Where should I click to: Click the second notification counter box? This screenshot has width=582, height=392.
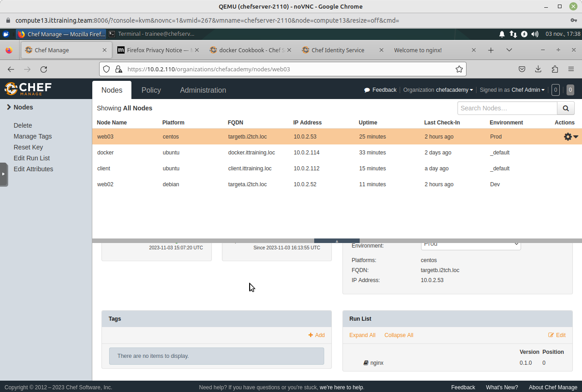coord(570,90)
